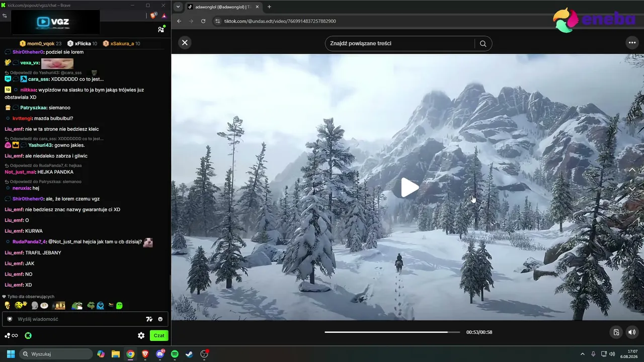
Task: Open Windows Start menu
Action: tap(11, 354)
